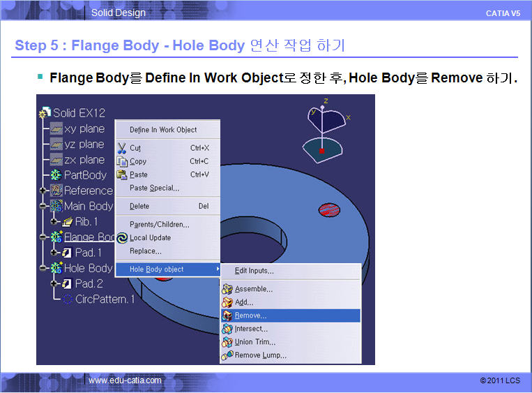Click the Hole Body gear icon
This screenshot has height=393, width=532.
coord(56,268)
